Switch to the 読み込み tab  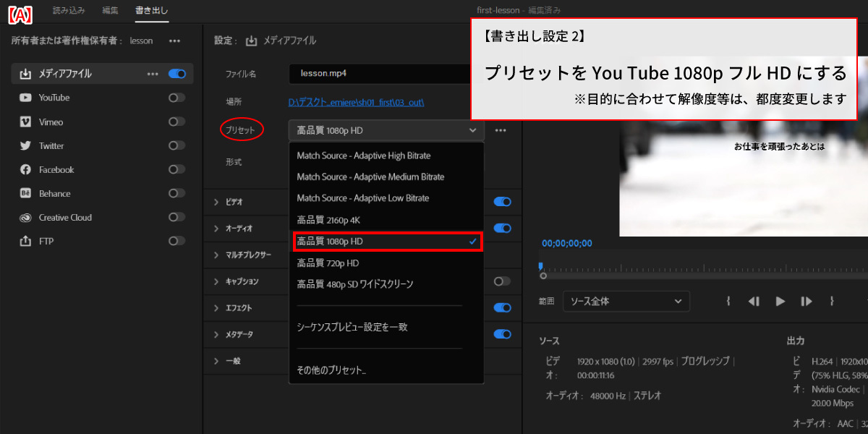[x=69, y=10]
